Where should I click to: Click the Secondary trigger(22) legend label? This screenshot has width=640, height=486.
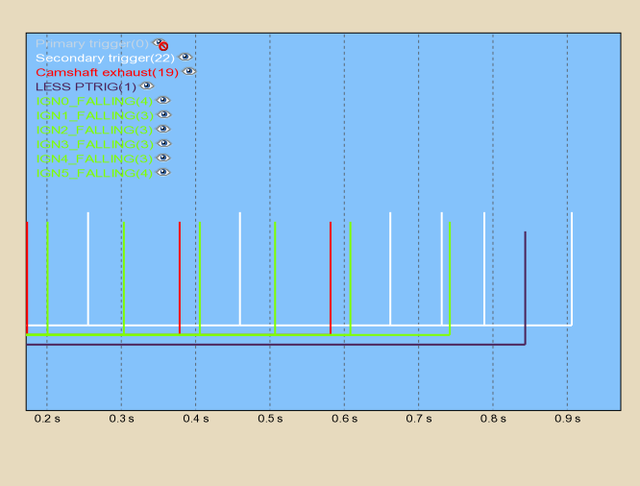pos(105,58)
